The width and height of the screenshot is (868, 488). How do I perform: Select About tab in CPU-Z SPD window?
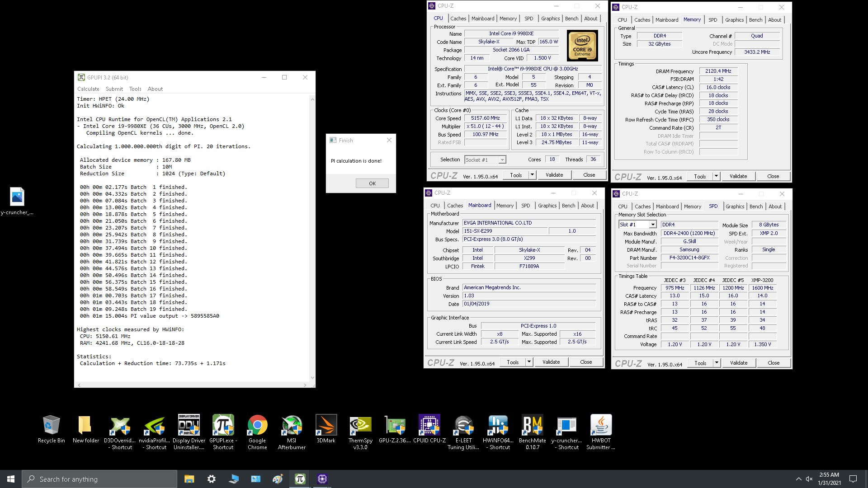click(x=775, y=206)
